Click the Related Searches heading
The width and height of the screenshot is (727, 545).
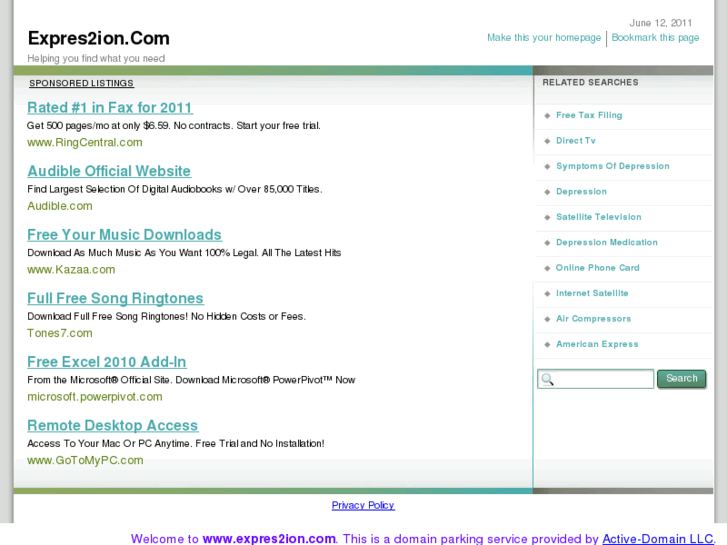point(590,82)
